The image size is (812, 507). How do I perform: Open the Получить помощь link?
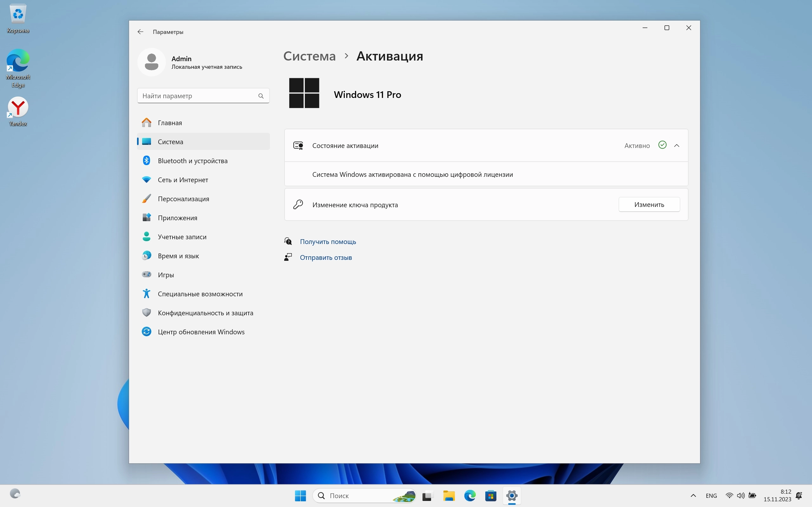(327, 241)
